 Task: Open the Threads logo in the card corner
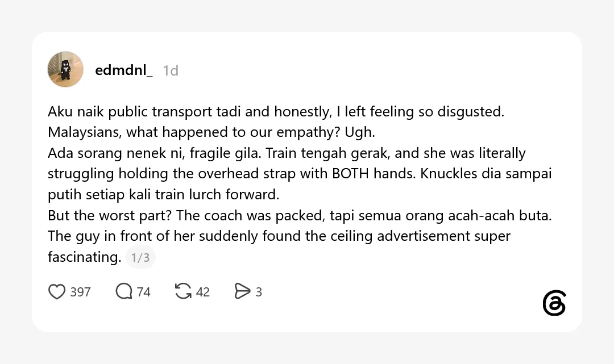(x=554, y=303)
